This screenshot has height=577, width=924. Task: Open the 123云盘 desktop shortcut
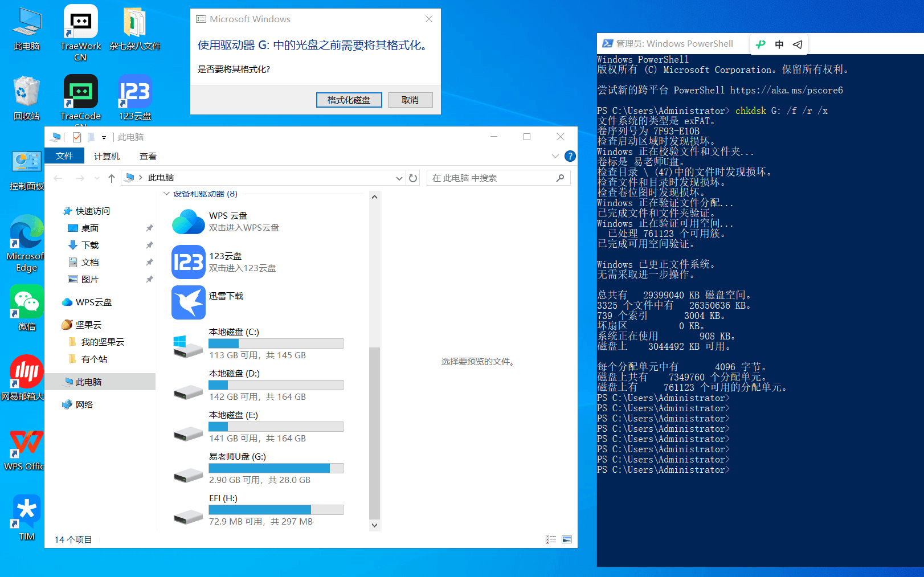pyautogui.click(x=135, y=98)
